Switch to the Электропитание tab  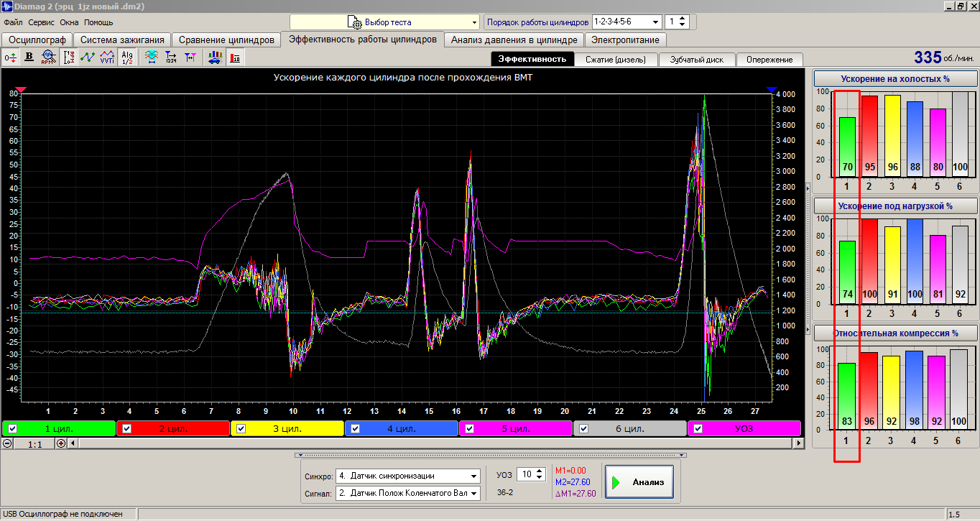tap(625, 40)
